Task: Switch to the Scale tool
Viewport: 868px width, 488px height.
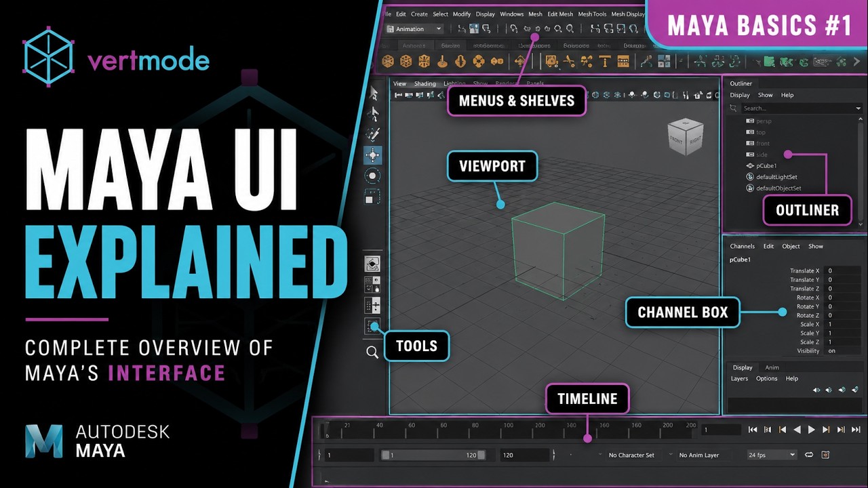Action: pos(373,197)
